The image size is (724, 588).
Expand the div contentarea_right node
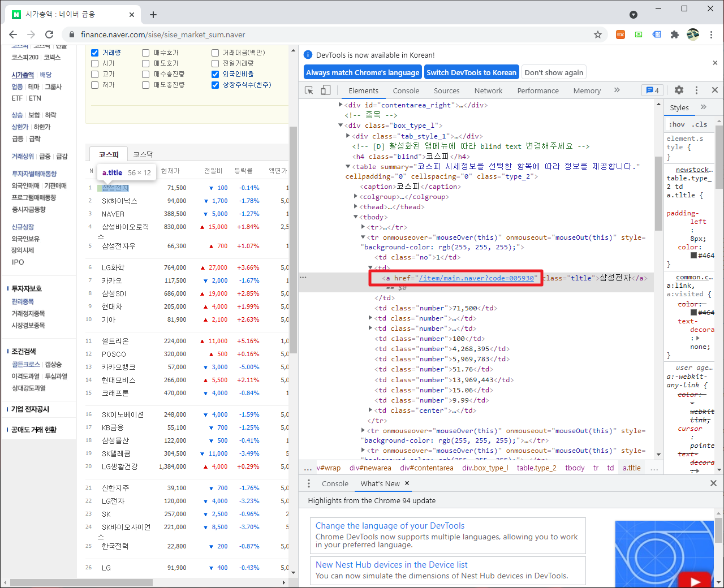pos(341,105)
